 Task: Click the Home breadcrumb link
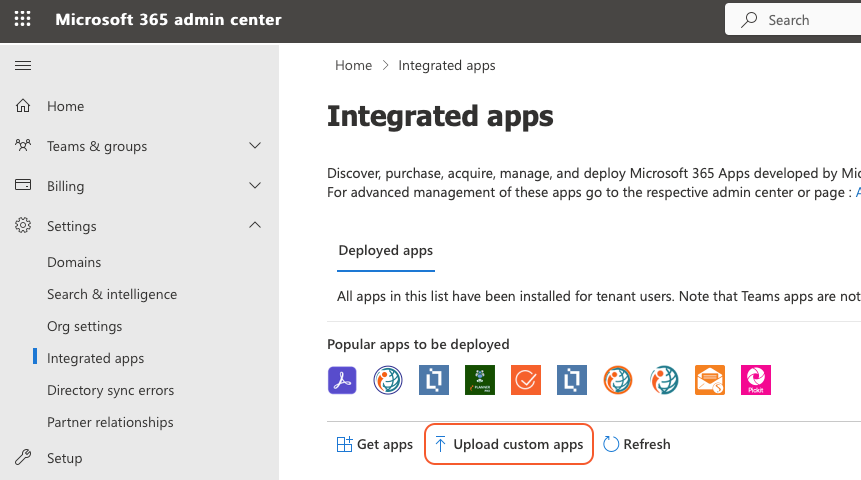click(x=353, y=65)
